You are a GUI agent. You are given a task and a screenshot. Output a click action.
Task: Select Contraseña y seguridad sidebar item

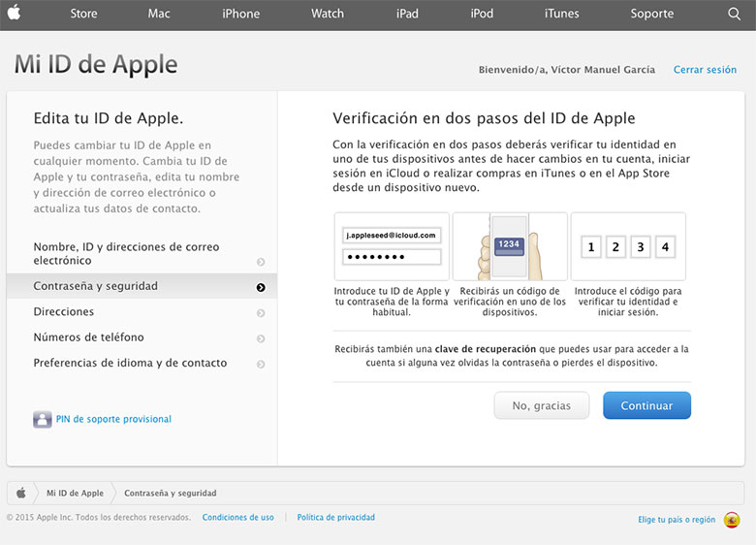(x=142, y=286)
